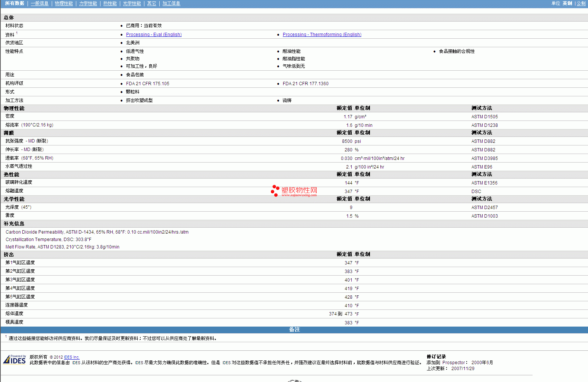Viewport: 588px width, 382px height.
Task: Select 英制 units option
Action: point(567,3)
